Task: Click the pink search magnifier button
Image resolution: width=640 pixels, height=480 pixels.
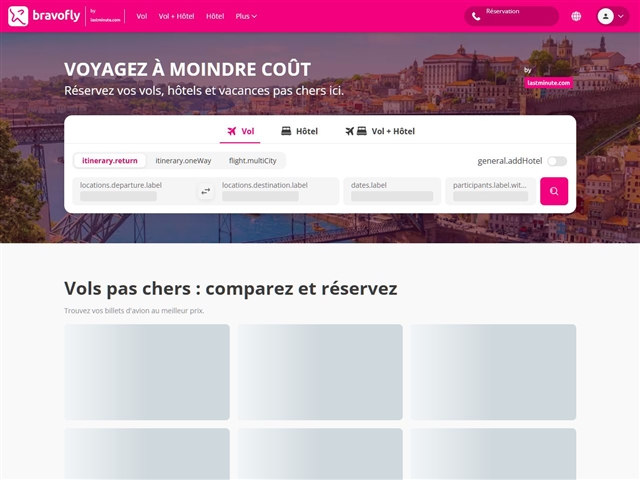Action: (554, 191)
